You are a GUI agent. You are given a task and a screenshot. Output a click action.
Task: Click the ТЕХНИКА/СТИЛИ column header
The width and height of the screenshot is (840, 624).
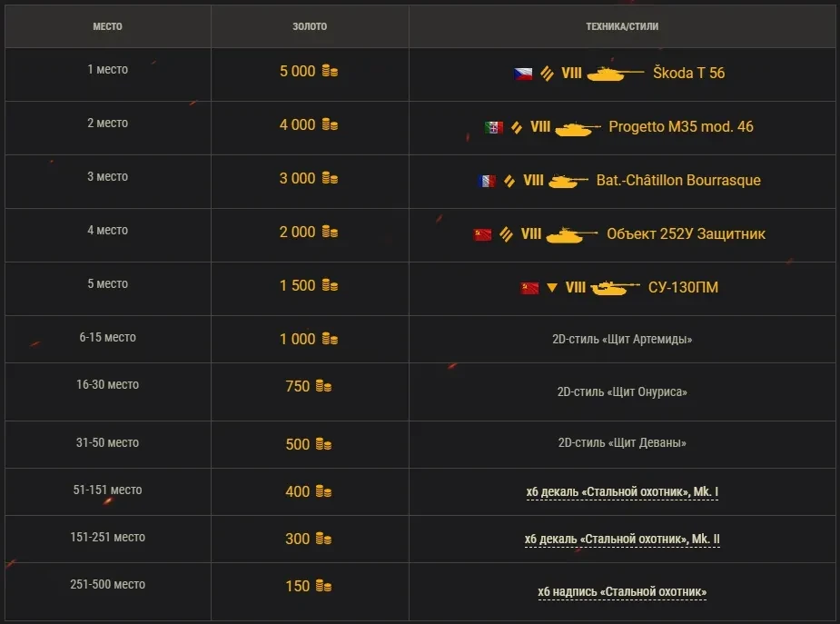coord(622,26)
